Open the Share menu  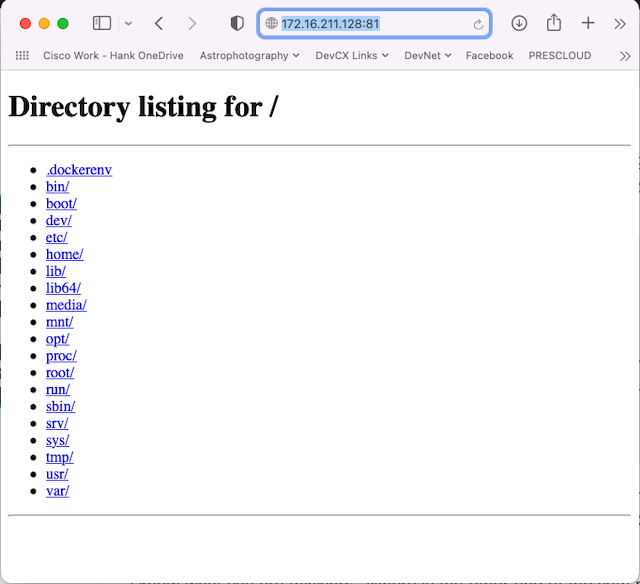553,23
